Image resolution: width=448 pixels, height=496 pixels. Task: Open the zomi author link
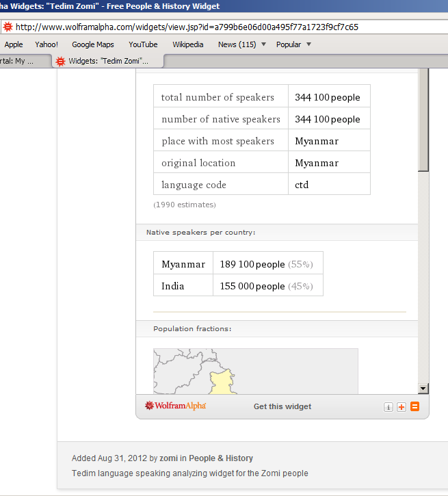[168, 458]
